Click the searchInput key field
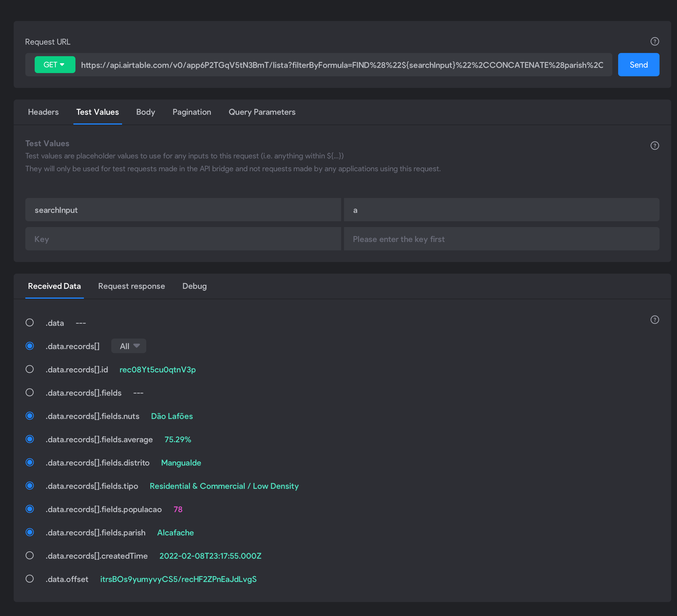Viewport: 677px width, 616px height. pyautogui.click(x=183, y=210)
